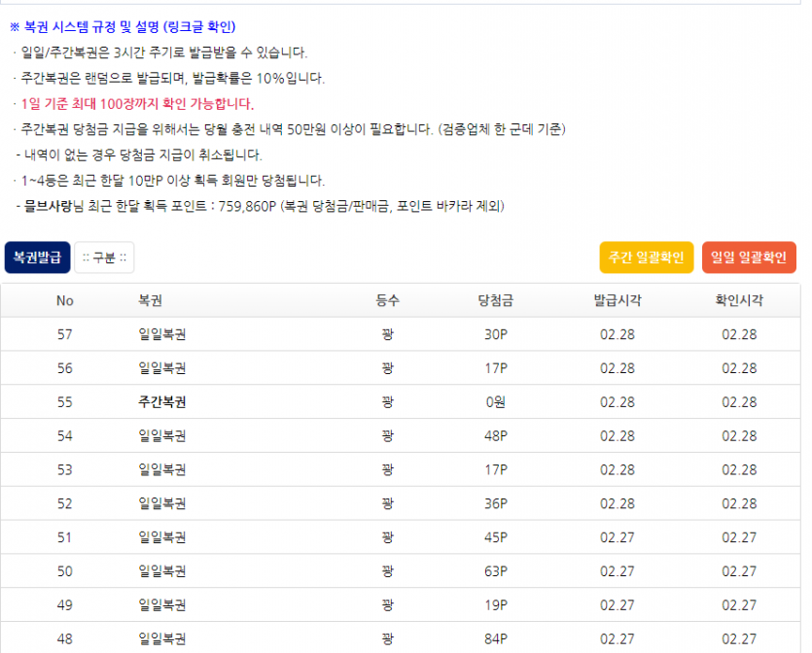Click the 일일 일괄확인 button
Image resolution: width=812 pixels, height=653 pixels.
[x=748, y=258]
